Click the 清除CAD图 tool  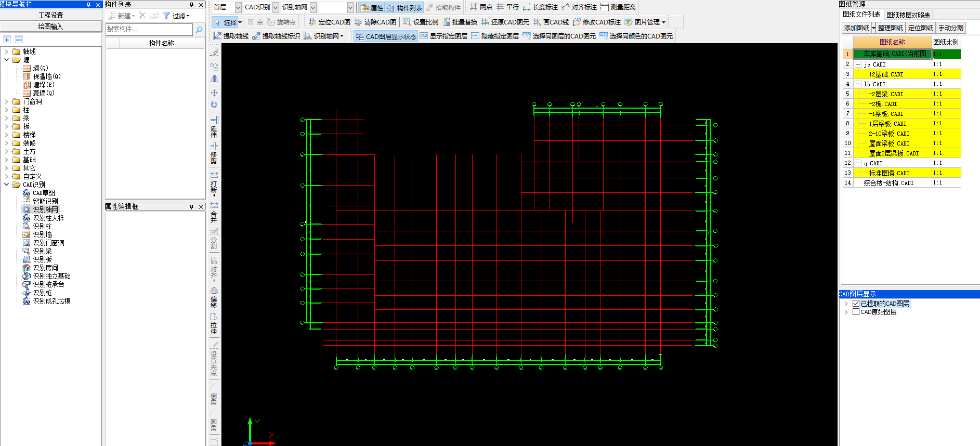pos(375,22)
